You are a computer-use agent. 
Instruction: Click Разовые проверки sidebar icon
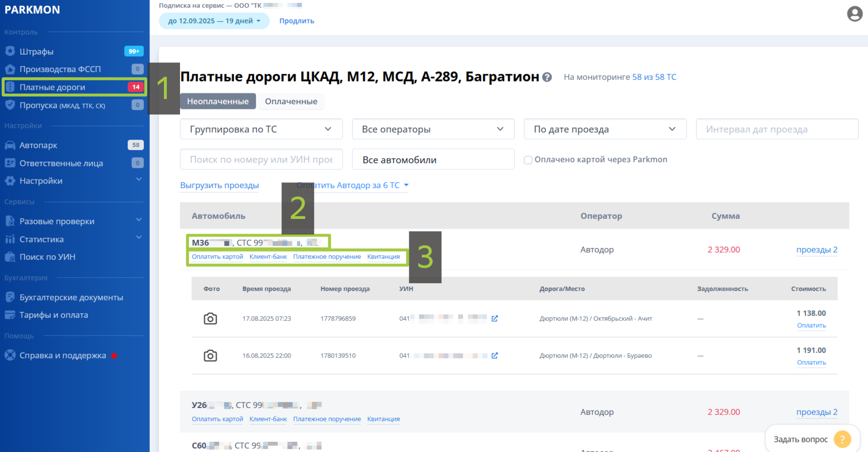tap(10, 221)
